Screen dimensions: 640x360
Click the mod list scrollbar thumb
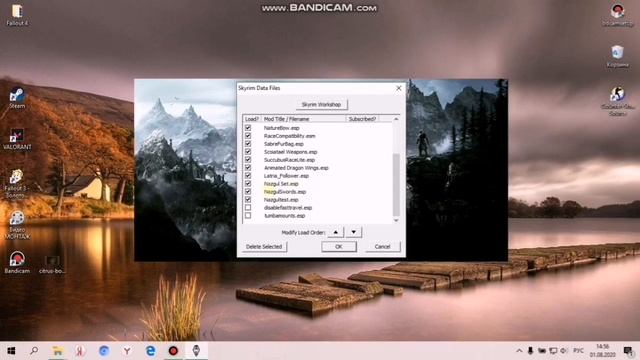396,184
